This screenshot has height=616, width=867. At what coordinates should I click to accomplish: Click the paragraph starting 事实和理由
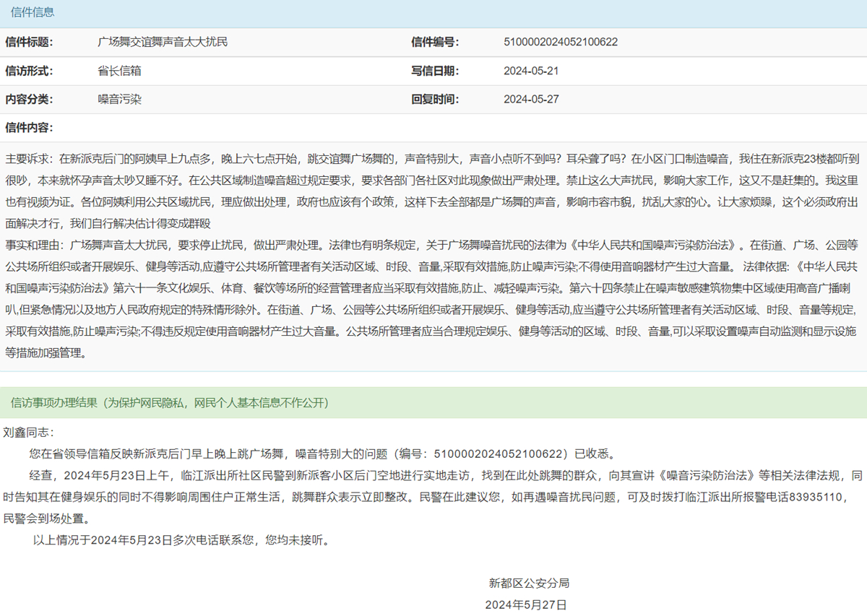point(433,299)
